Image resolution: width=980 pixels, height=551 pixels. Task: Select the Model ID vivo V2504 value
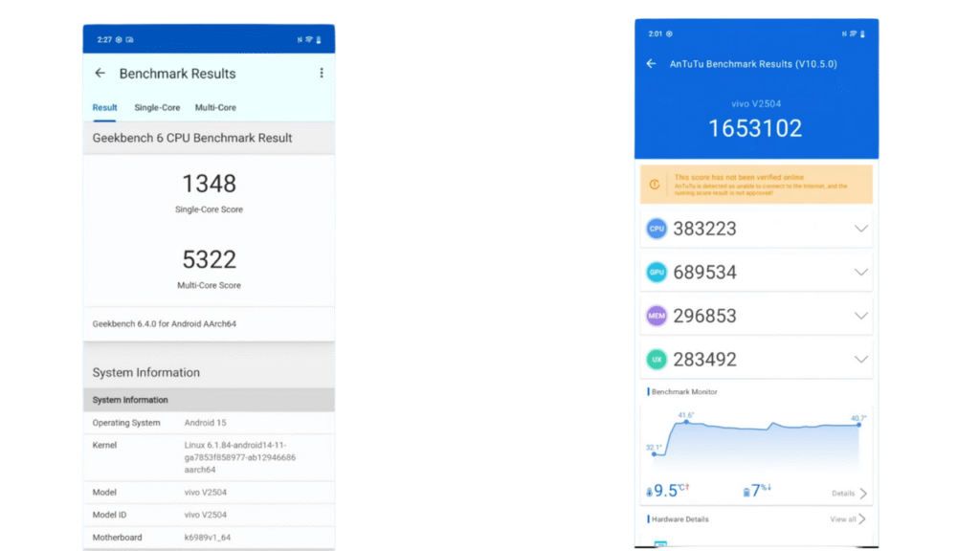pyautogui.click(x=205, y=515)
